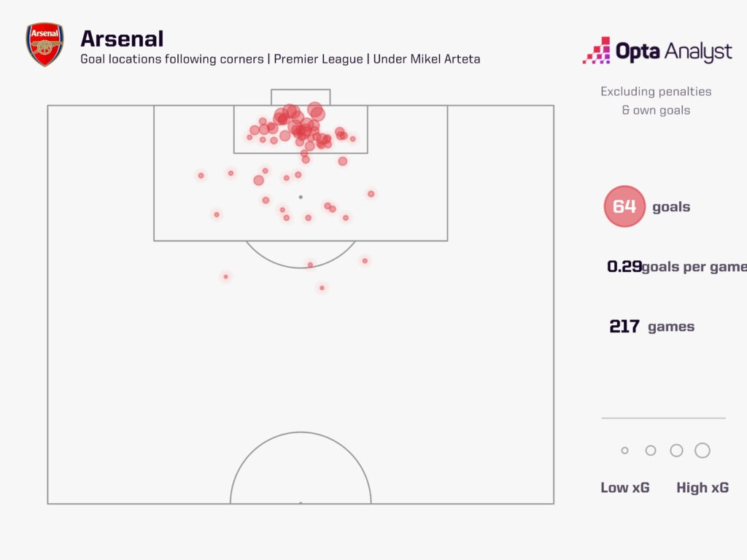This screenshot has width=747, height=560.
Task: Click the goal frame above the six-yard box
Action: point(301,97)
